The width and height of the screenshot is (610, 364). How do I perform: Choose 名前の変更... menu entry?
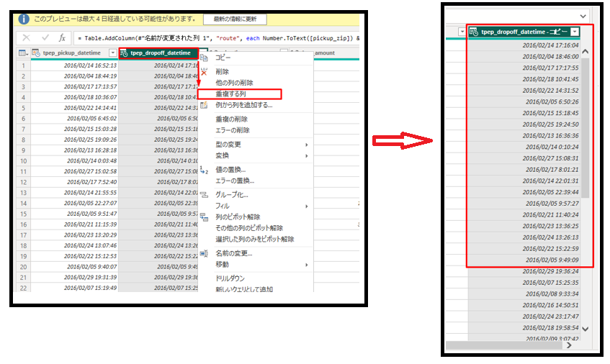[x=234, y=253]
